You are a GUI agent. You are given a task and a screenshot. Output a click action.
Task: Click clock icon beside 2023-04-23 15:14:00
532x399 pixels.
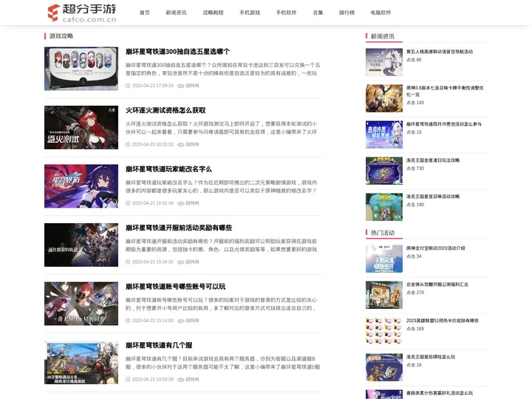[128, 321]
